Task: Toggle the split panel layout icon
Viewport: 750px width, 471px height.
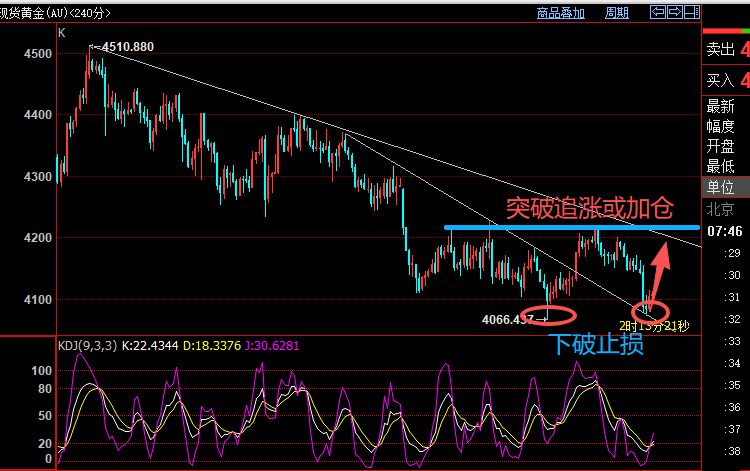Action: click(x=692, y=12)
